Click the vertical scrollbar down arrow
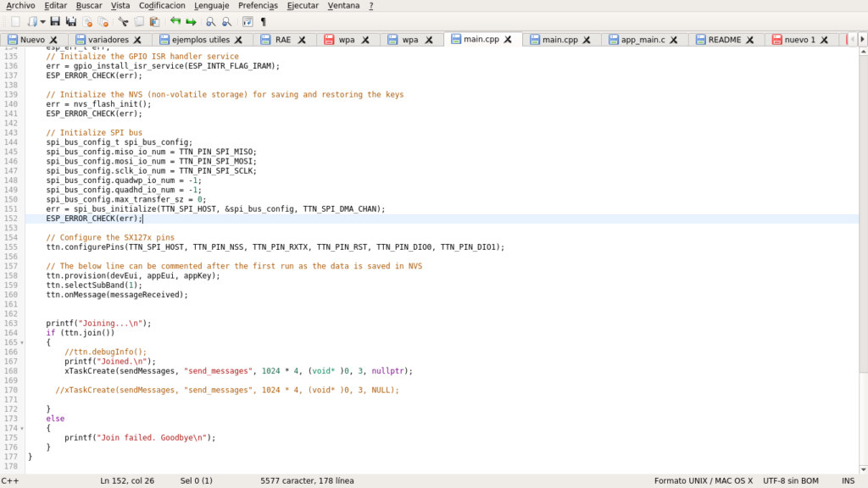This screenshot has height=488, width=868. pos(863,469)
